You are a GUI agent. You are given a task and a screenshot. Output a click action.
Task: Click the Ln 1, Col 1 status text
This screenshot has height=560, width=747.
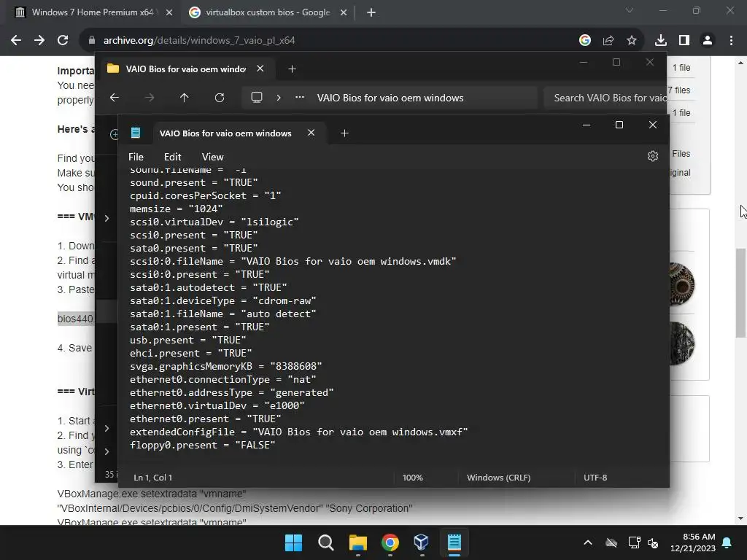153,477
